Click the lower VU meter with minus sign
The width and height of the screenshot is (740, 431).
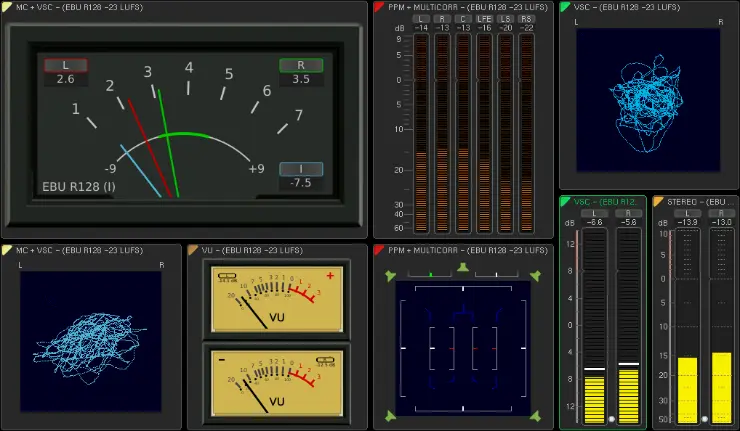pos(273,382)
